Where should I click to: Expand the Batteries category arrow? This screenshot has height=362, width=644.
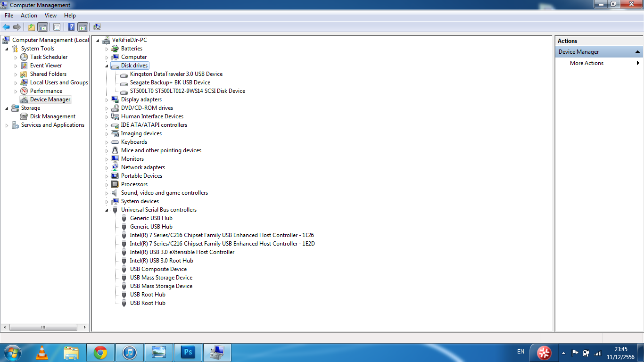[x=107, y=49]
